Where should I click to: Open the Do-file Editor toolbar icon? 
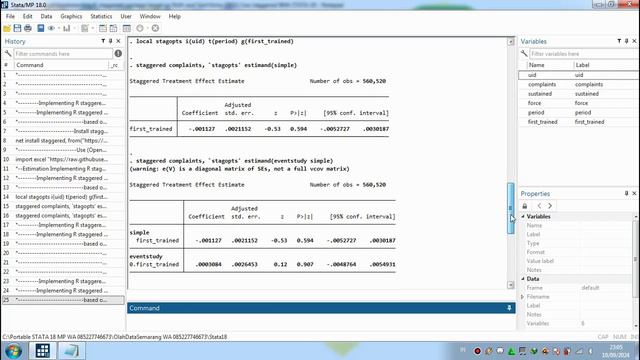(x=84, y=28)
